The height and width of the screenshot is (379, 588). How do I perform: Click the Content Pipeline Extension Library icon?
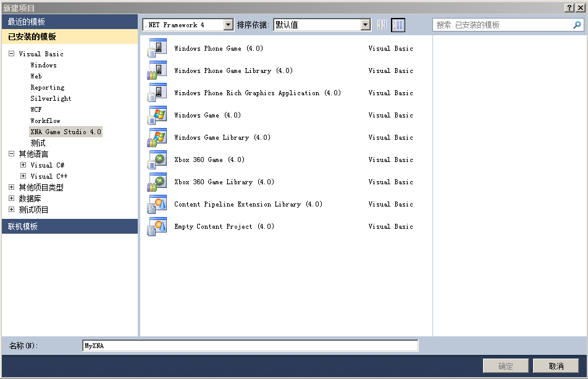pos(157,204)
